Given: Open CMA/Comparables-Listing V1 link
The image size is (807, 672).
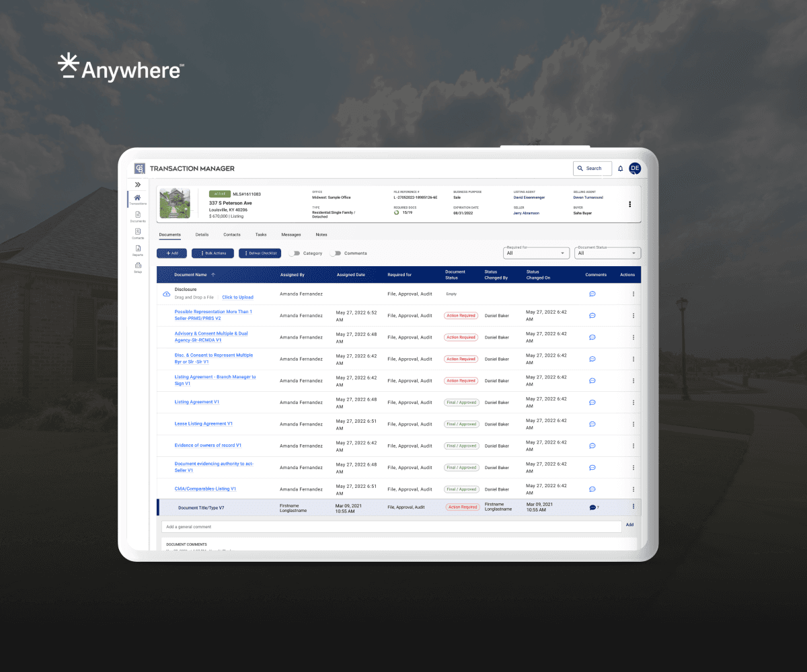Looking at the screenshot, I should (x=205, y=489).
